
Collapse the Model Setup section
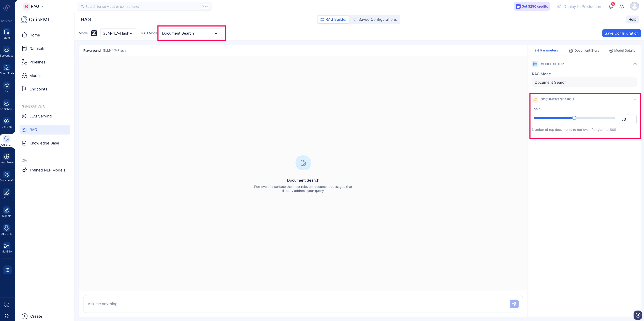click(x=635, y=64)
